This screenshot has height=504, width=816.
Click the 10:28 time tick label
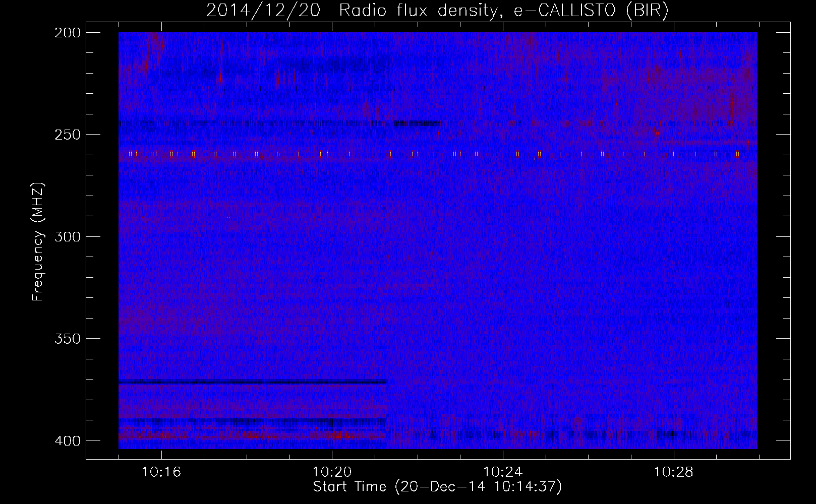tap(674, 472)
